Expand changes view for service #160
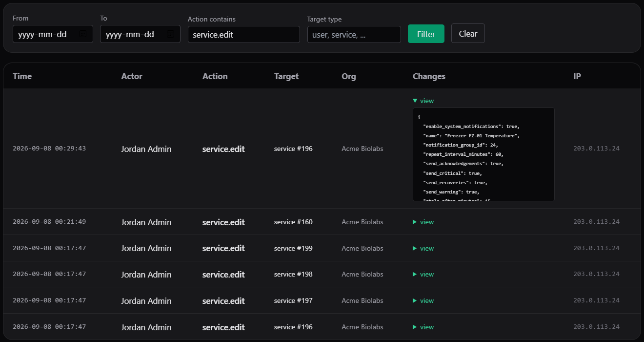Viewport: 644px width, 342px height. 423,222
